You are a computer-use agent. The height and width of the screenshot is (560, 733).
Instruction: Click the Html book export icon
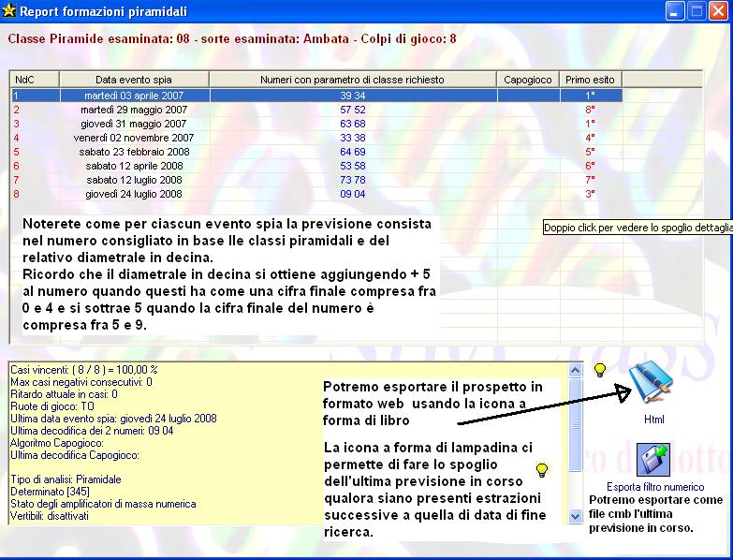pos(652,381)
